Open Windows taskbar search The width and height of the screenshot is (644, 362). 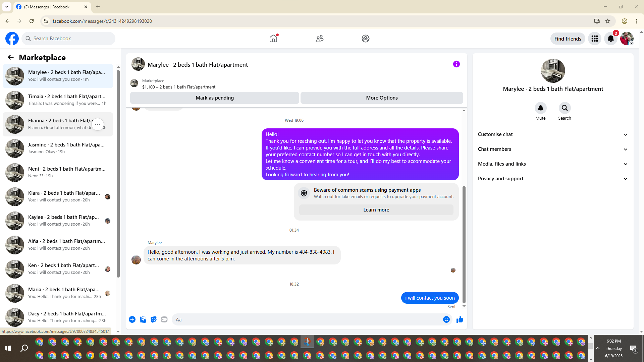(x=24, y=349)
